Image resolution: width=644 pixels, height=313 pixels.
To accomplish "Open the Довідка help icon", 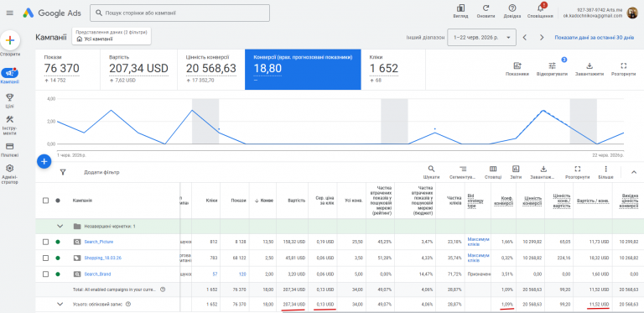I will pos(512,11).
